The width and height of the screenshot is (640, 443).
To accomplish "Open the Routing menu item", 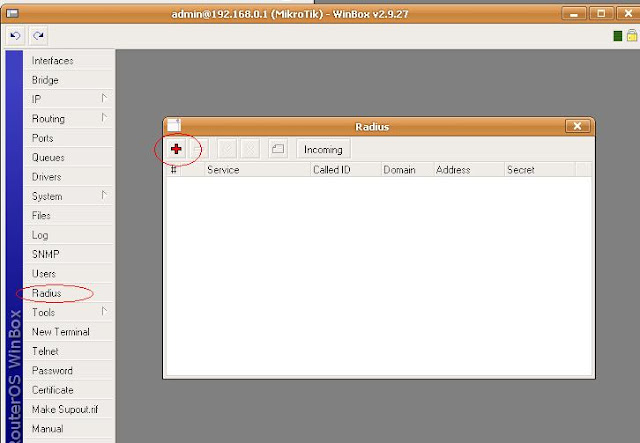I will (x=69, y=119).
